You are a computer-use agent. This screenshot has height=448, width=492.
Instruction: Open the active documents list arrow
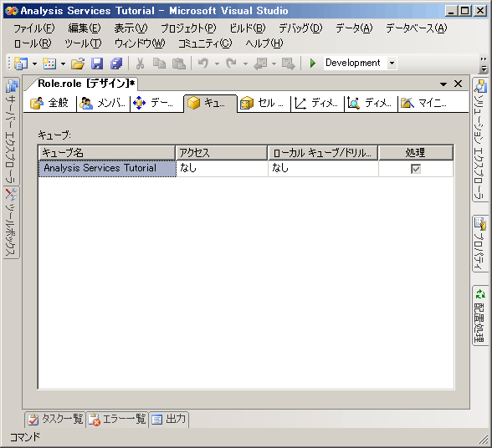click(443, 84)
